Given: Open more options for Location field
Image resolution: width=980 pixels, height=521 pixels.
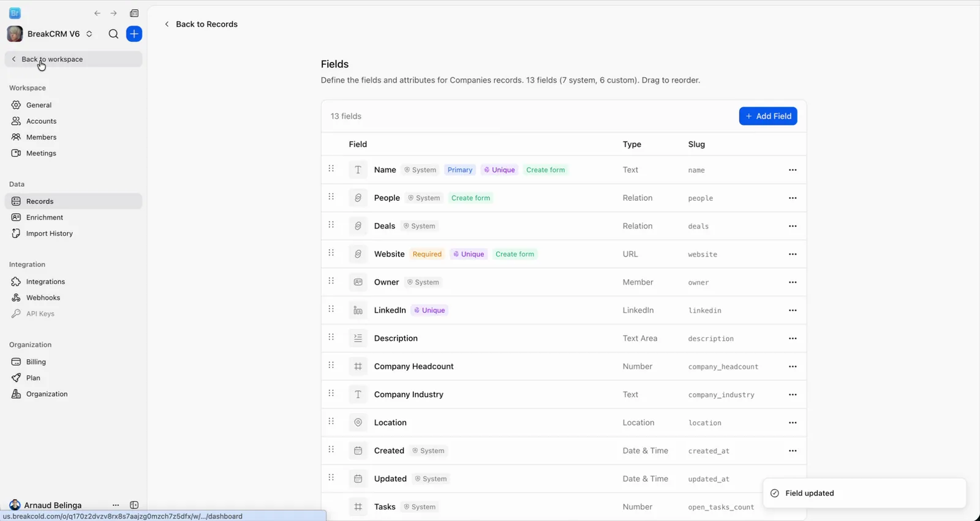Looking at the screenshot, I should (793, 423).
